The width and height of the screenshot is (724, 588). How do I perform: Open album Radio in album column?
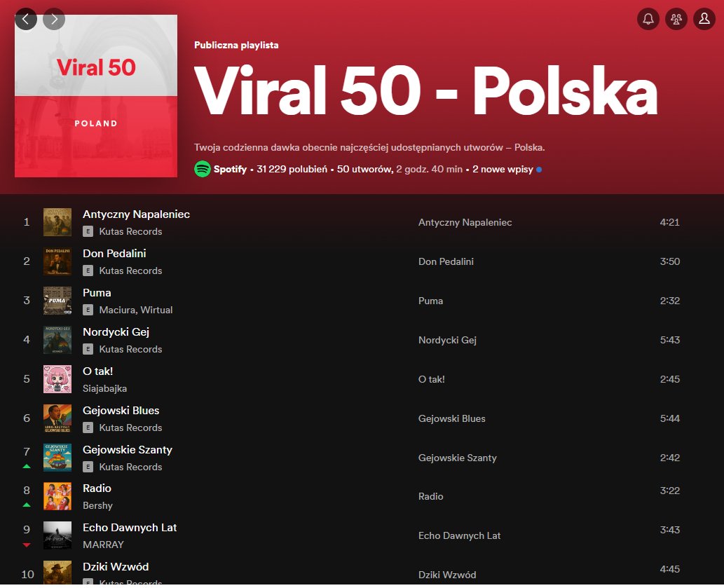[431, 497]
